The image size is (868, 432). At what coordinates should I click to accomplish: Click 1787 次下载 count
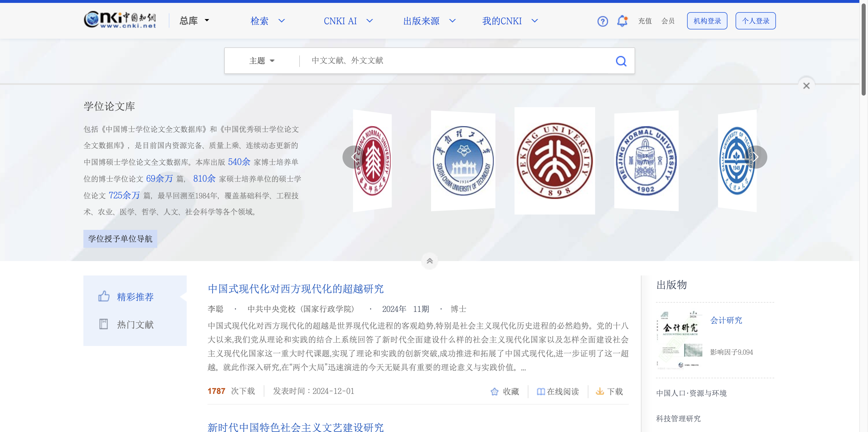[231, 391]
